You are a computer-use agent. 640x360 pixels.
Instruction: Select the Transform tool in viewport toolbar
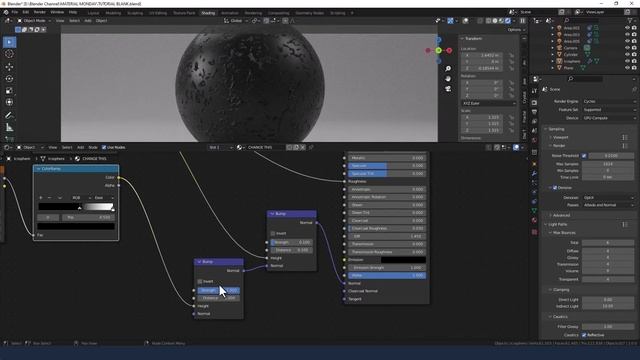pos(9,102)
